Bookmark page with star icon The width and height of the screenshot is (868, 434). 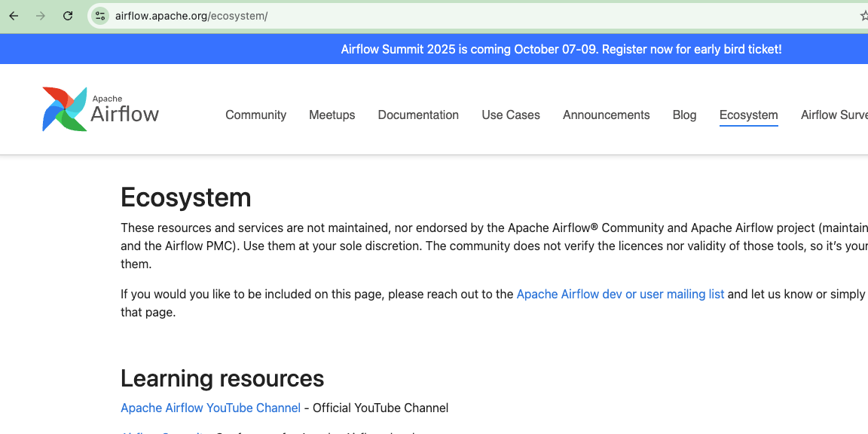click(x=863, y=16)
